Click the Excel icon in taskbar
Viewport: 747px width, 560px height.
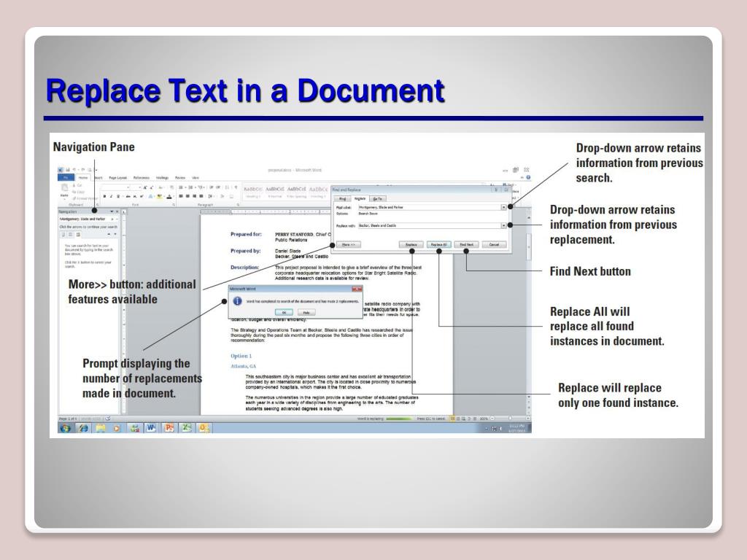(x=186, y=427)
